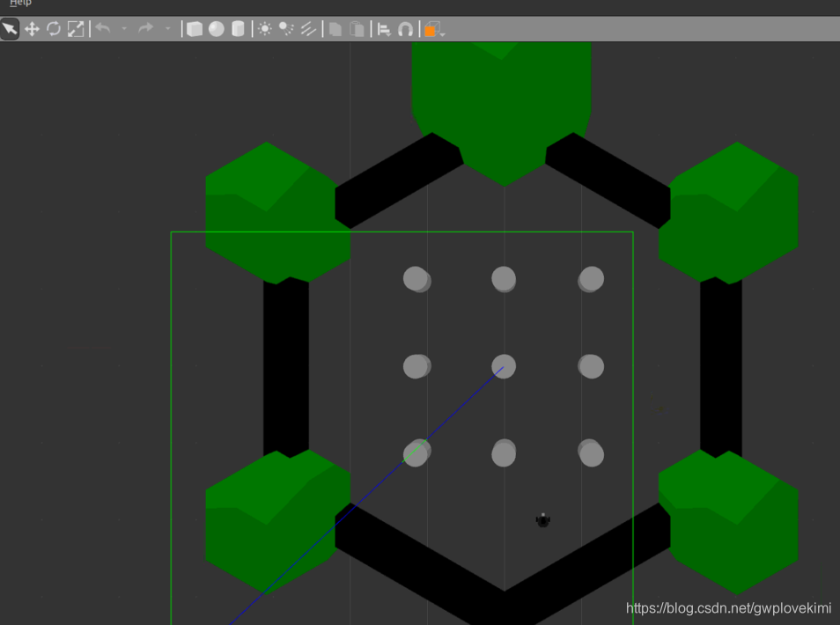Activate the selection arrow mode
Image resolution: width=840 pixels, height=625 pixels.
pos(10,28)
